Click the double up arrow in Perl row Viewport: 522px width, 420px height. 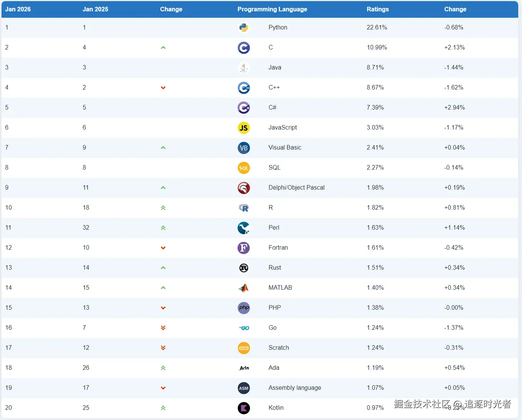(x=163, y=228)
